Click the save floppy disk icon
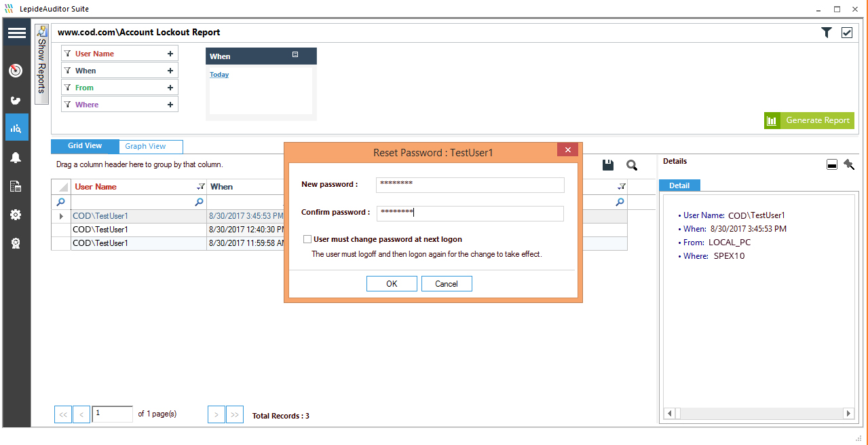 pyautogui.click(x=608, y=164)
